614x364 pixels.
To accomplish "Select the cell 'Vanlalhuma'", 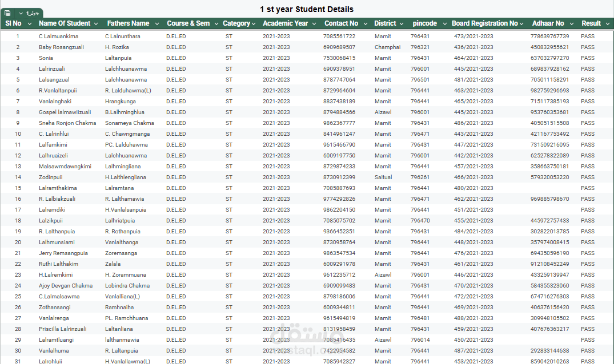I will click(x=54, y=351).
